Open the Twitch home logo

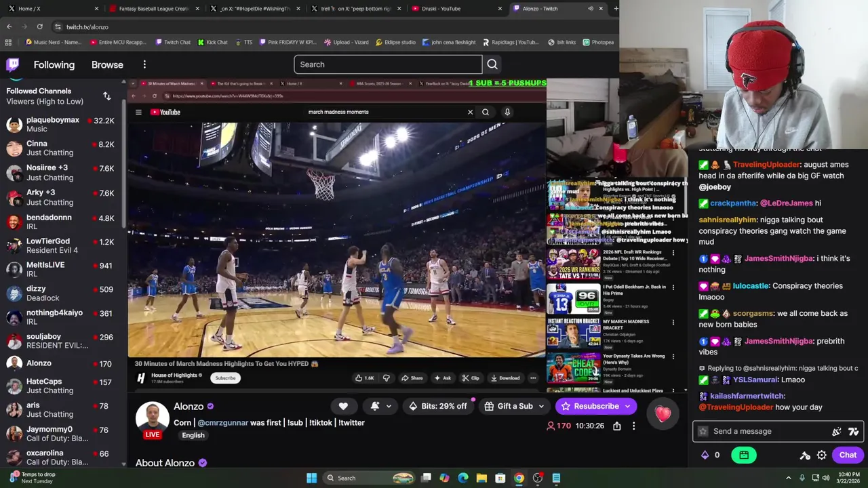pyautogui.click(x=13, y=65)
